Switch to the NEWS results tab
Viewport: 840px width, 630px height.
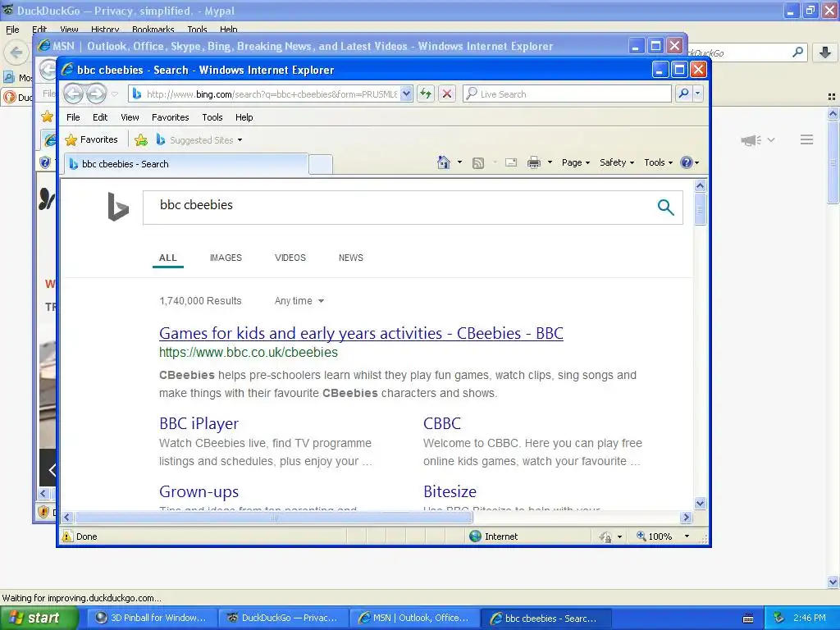(351, 258)
